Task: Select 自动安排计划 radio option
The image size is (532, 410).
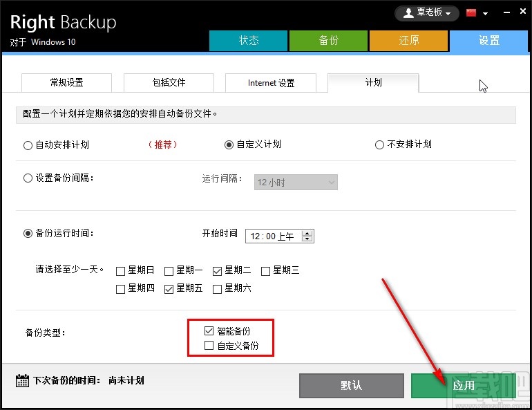Action: (x=28, y=145)
